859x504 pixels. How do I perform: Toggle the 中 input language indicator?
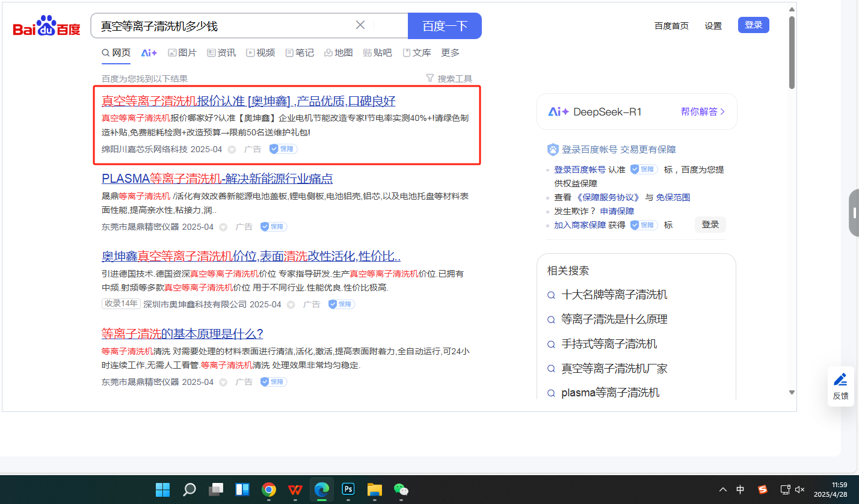(740, 490)
